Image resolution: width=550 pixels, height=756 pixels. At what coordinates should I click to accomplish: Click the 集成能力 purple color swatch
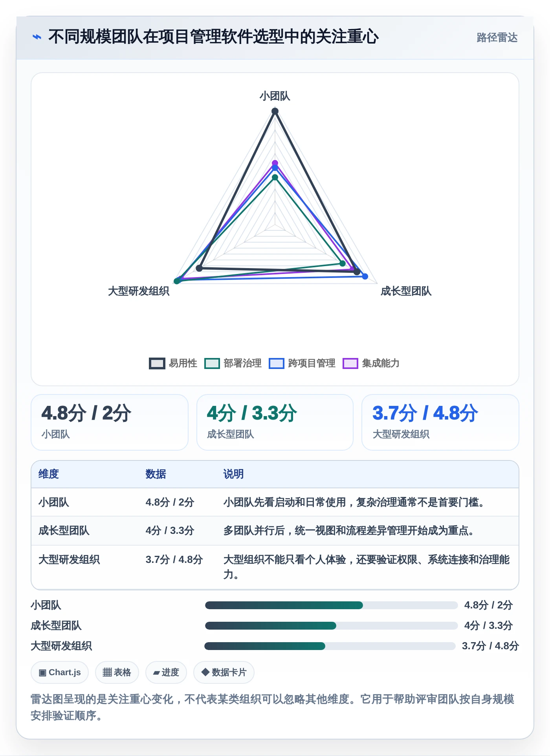point(350,363)
